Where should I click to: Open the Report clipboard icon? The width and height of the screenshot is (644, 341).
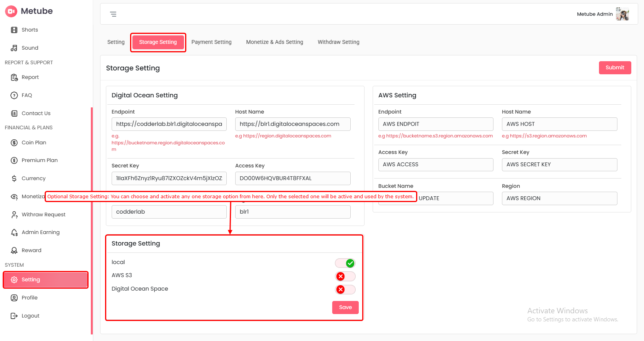(x=14, y=77)
